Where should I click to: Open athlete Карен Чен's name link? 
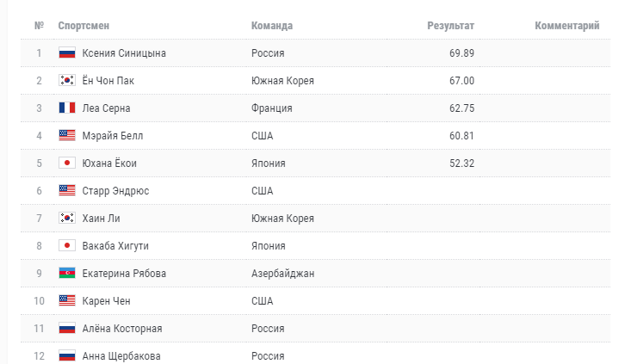(x=107, y=301)
